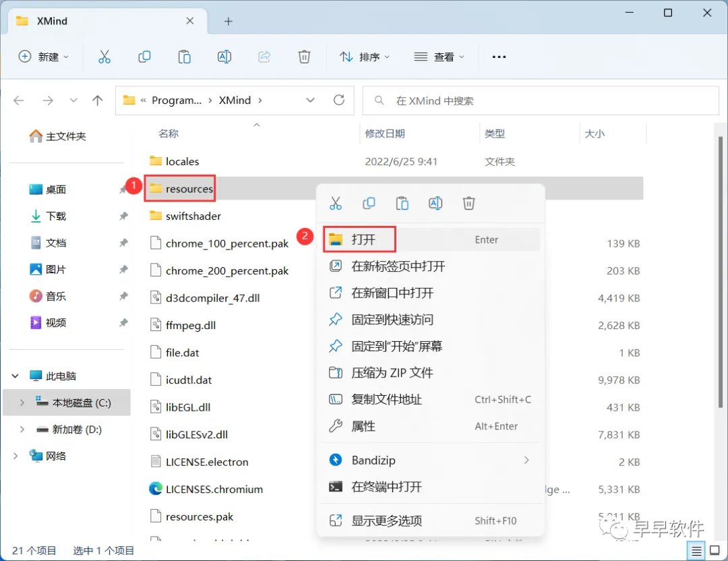Click the Delete trash icon in the top toolbar
Viewport: 728px width, 561px height.
[x=304, y=57]
